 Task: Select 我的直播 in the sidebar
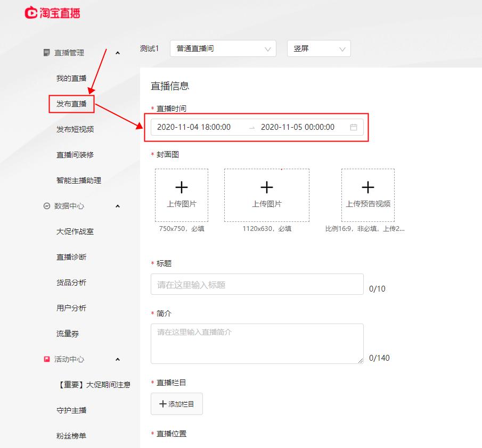click(x=71, y=78)
